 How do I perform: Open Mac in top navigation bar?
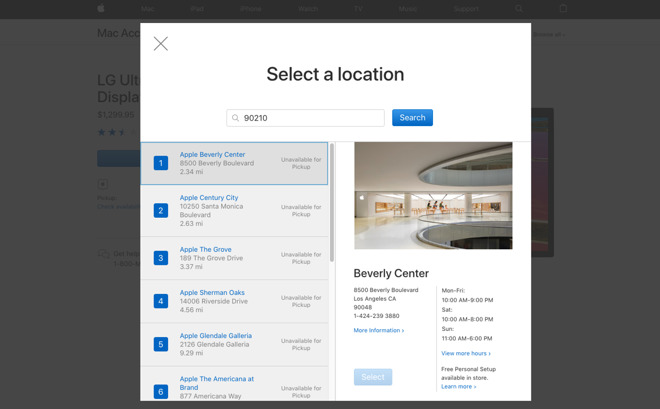[148, 8]
